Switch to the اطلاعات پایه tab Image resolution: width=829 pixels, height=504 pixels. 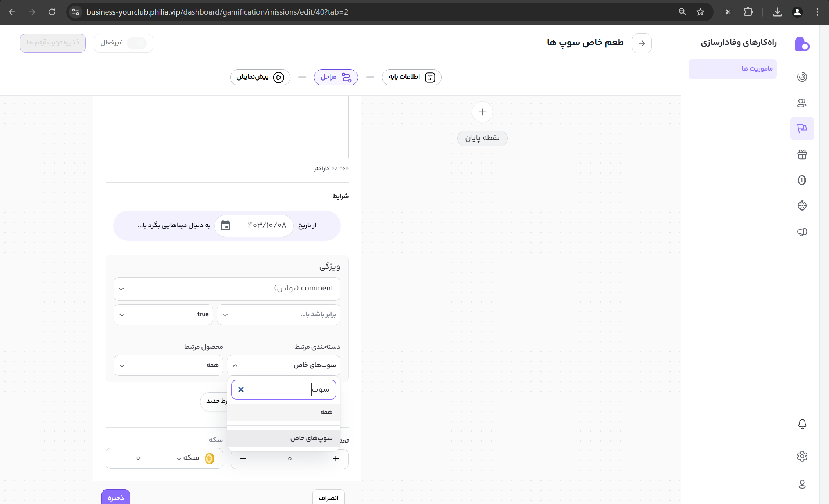click(x=411, y=77)
